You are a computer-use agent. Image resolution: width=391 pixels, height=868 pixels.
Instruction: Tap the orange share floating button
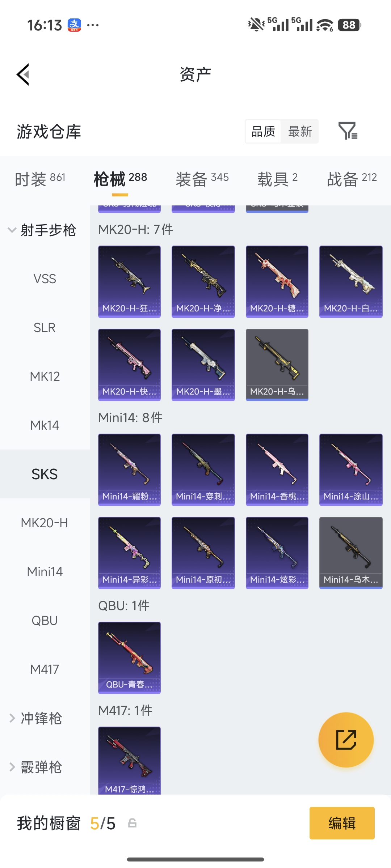click(x=346, y=740)
